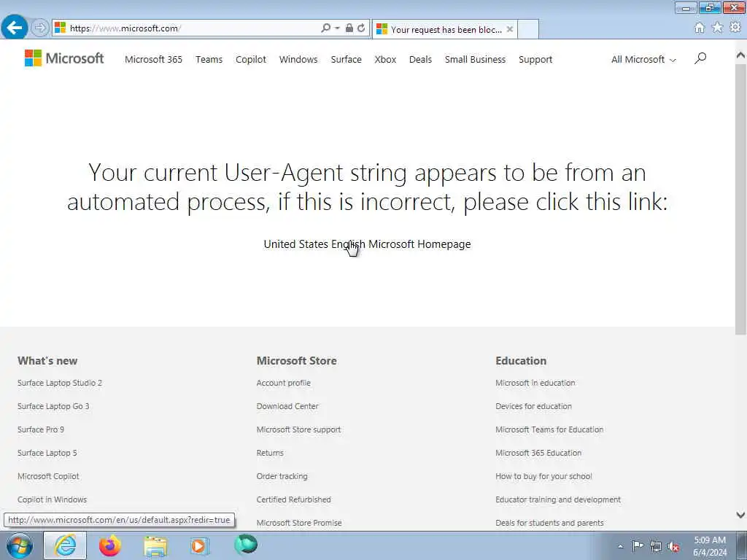This screenshot has width=747, height=560.
Task: Open Microsoft Store support link
Action: [298, 429]
